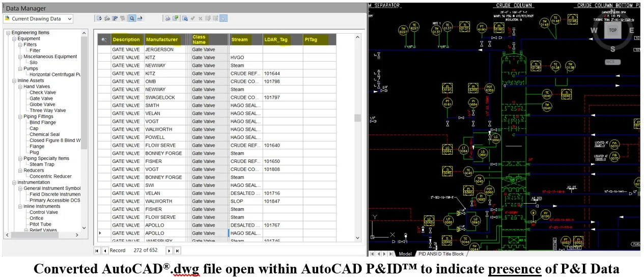The width and height of the screenshot is (644, 279).
Task: Click the LDAR tag cell 101644
Action: (283, 73)
